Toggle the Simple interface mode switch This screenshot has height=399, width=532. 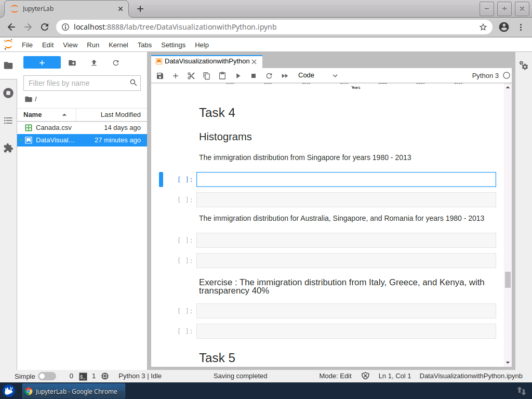click(47, 376)
